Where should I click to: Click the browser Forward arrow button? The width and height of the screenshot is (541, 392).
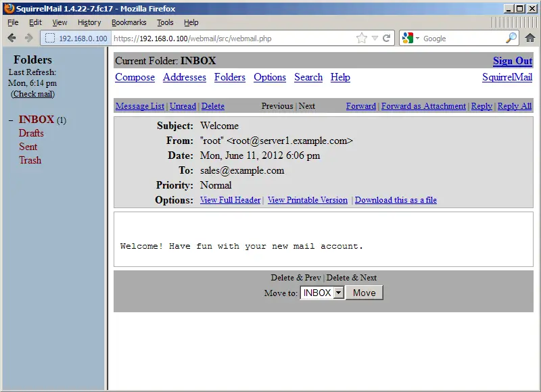tap(28, 38)
